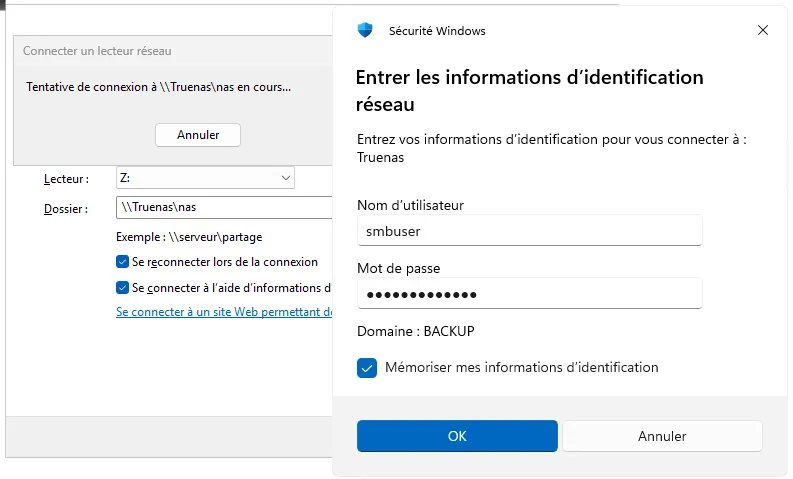Click the Lecteur label
793x479 pixels.
pos(66,179)
